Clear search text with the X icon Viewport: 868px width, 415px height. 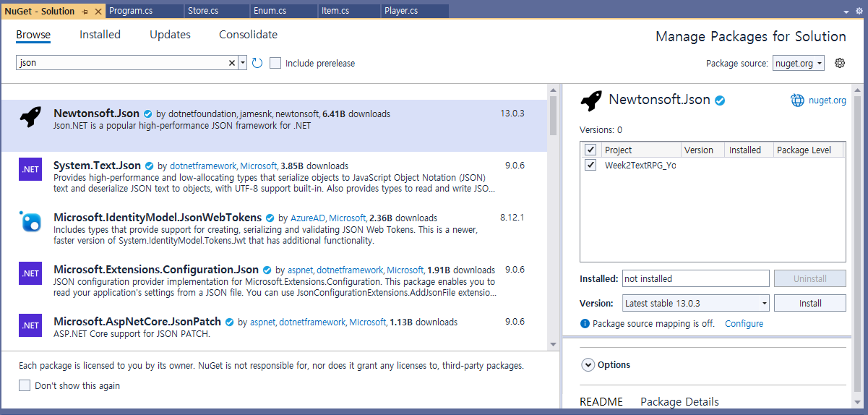pos(232,63)
